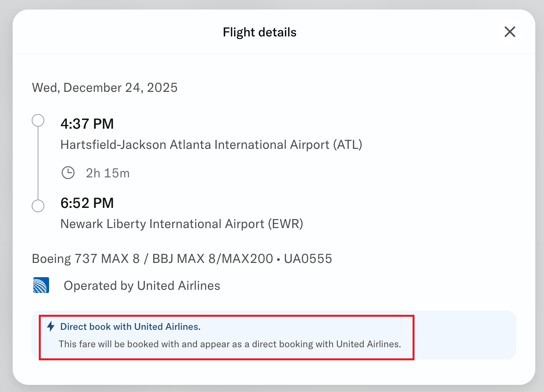Screen dimensions: 544x392
Task: Click the 6:52 PM arrival time
Action: pos(87,203)
